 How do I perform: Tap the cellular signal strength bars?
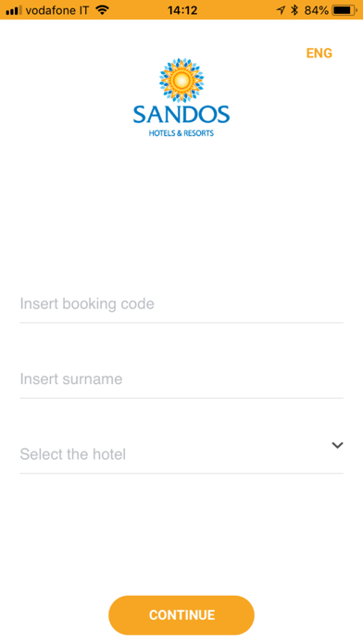pyautogui.click(x=14, y=11)
